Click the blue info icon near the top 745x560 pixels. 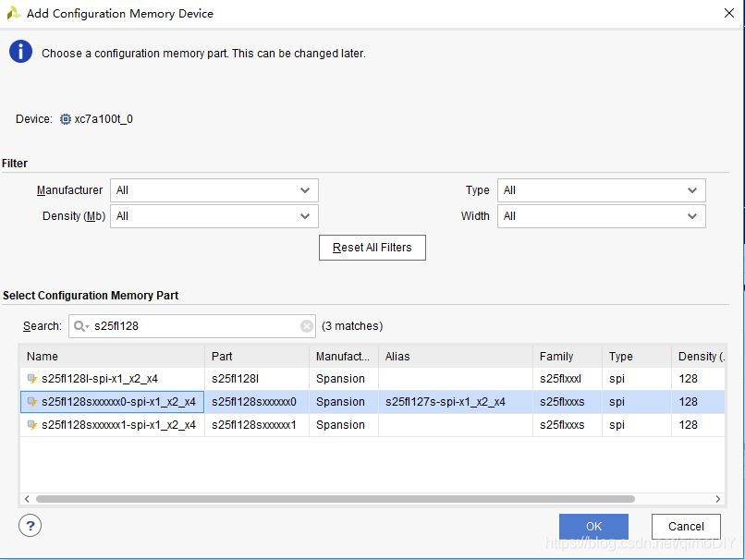pyautogui.click(x=20, y=51)
